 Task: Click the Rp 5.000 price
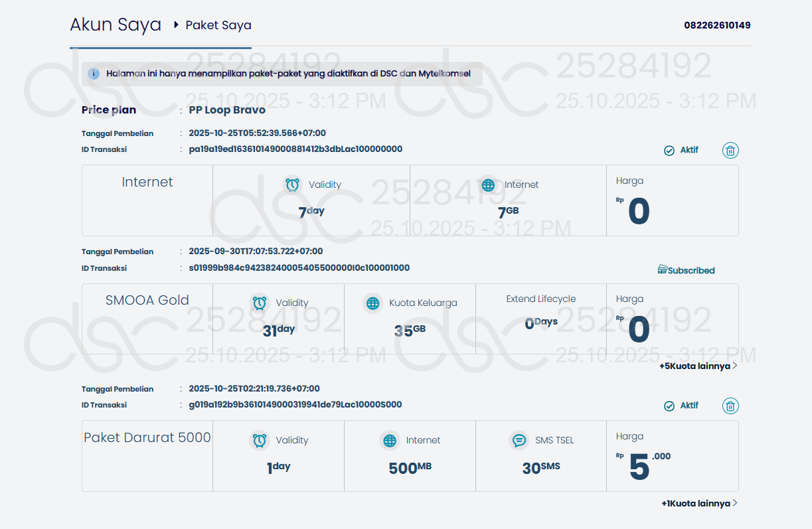(643, 465)
